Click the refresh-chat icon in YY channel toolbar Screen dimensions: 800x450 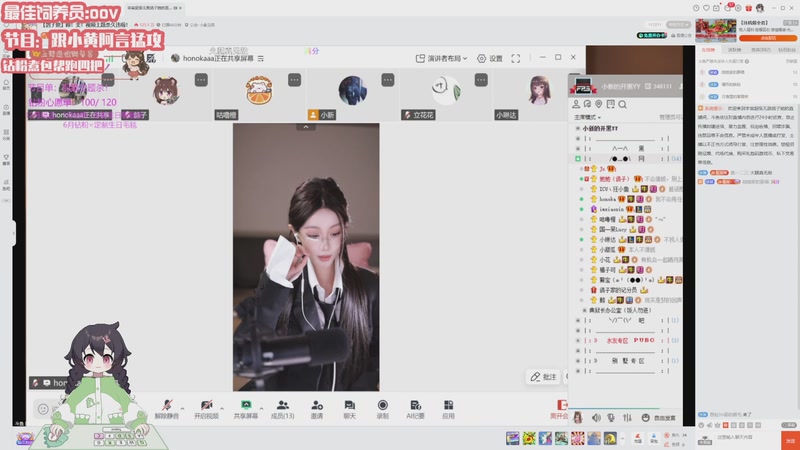click(x=587, y=104)
